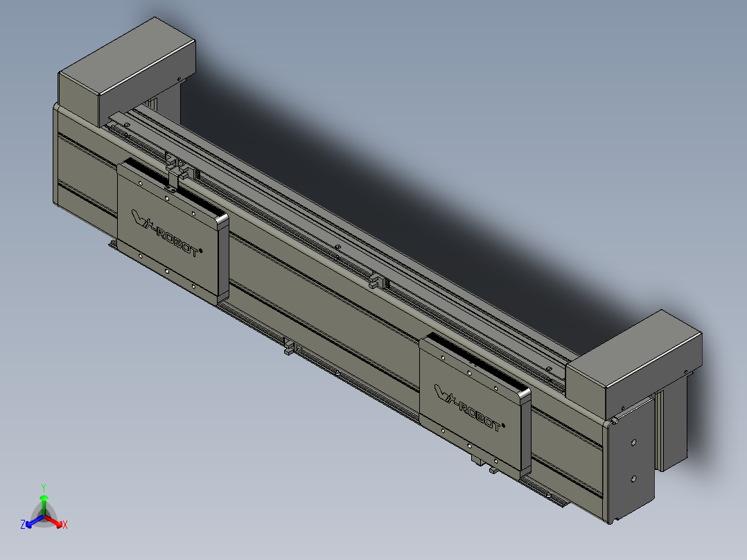Image resolution: width=747 pixels, height=560 pixels.
Task: Click the blue Z axis arrow of the triad
Action: [x=33, y=522]
